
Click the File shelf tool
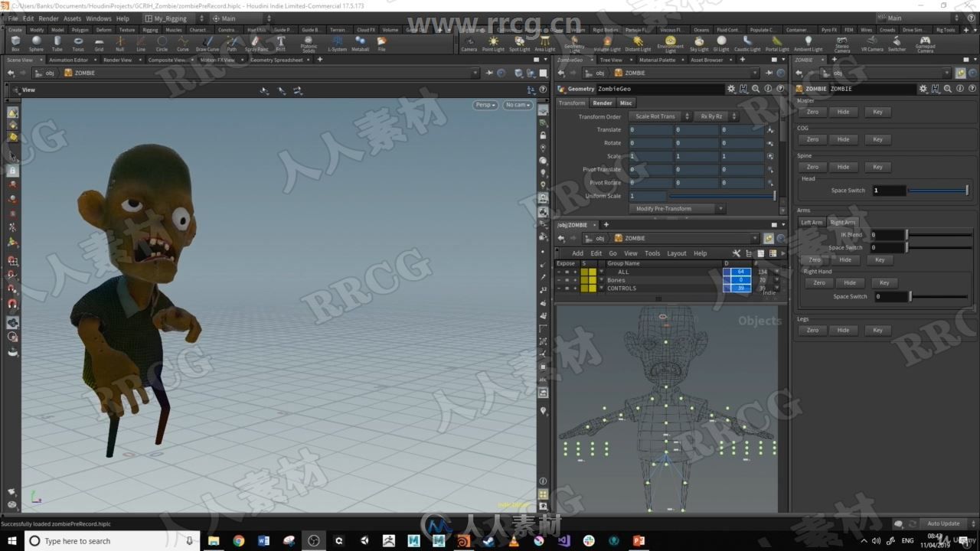(x=381, y=43)
